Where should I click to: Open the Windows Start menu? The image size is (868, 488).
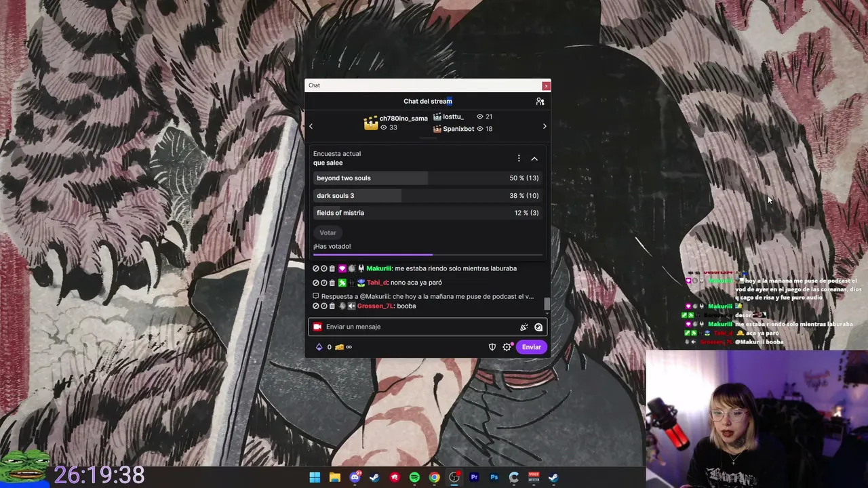pyautogui.click(x=315, y=477)
